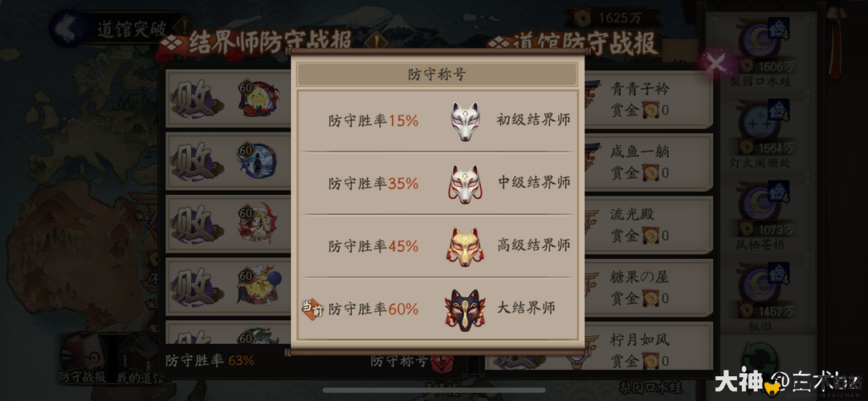The image size is (868, 401).
Task: Tap the back arrow beside 道馆突破
Action: click(x=67, y=28)
